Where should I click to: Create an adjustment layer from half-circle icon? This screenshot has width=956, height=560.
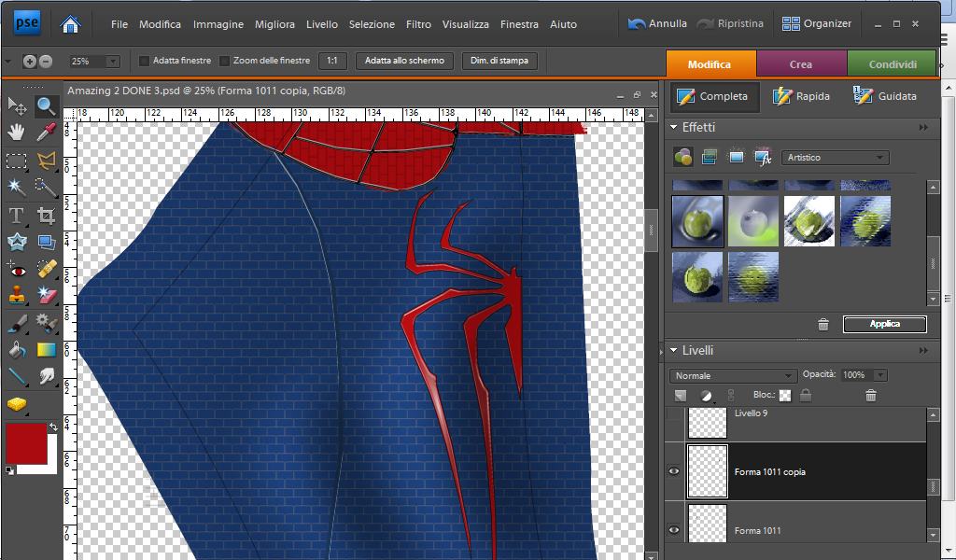(x=707, y=396)
